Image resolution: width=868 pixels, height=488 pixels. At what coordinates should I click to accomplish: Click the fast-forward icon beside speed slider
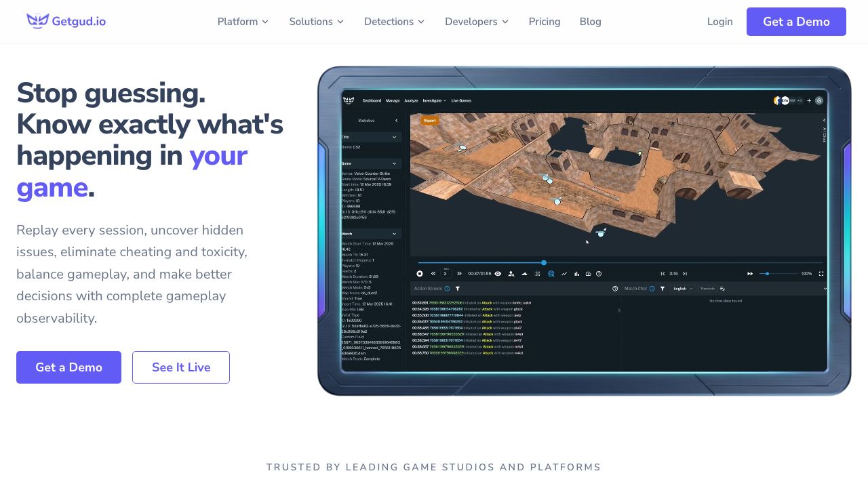[750, 274]
